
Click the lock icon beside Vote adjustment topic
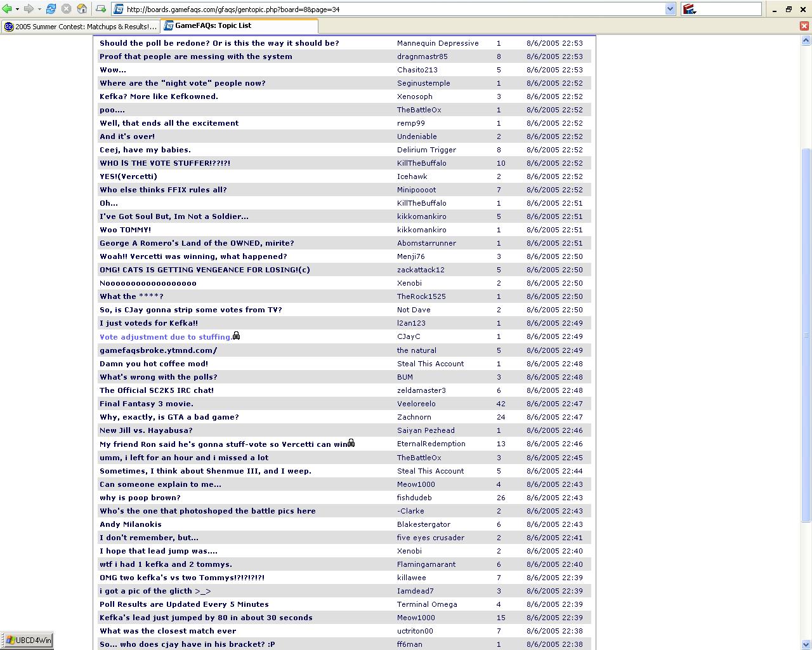(236, 336)
